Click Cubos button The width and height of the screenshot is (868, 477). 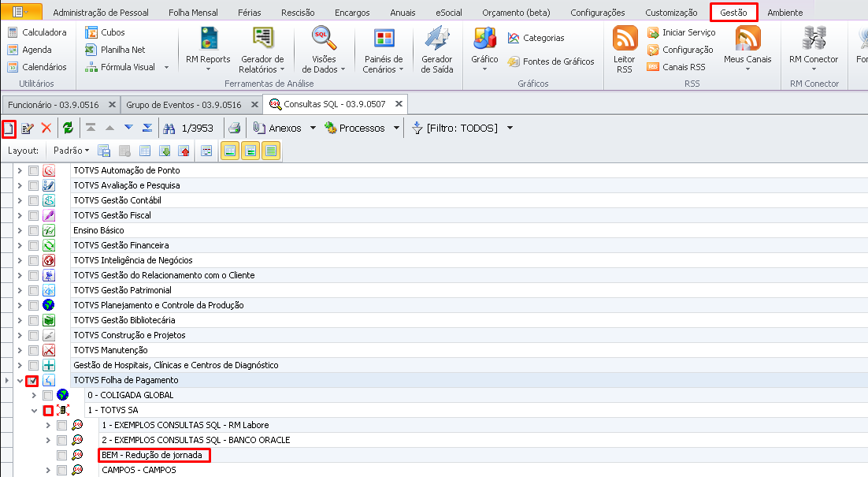click(106, 32)
